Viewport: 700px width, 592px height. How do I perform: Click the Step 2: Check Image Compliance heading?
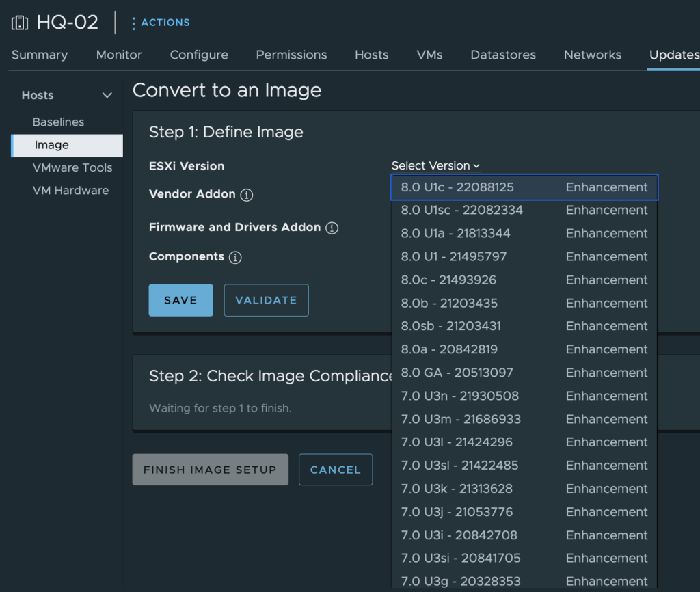coord(271,376)
